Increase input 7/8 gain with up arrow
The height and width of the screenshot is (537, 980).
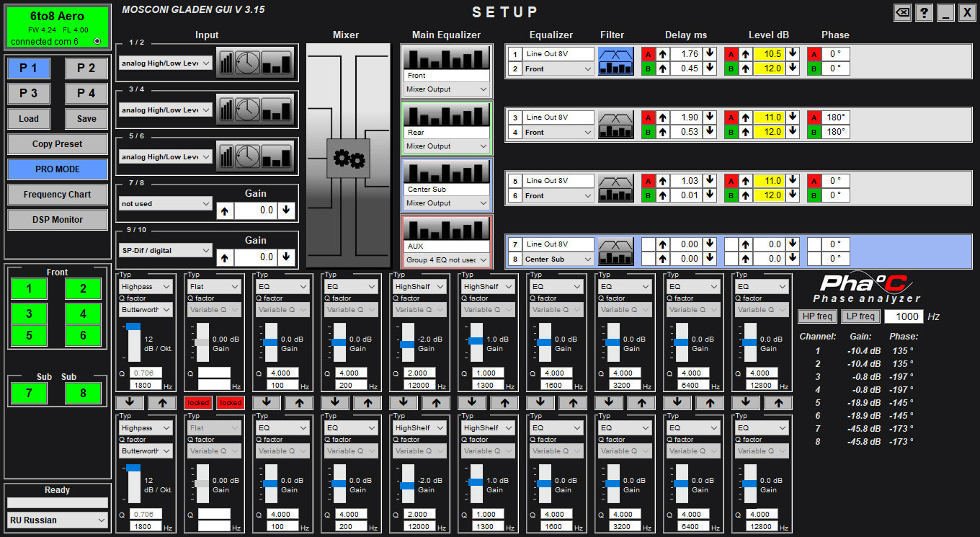225,210
